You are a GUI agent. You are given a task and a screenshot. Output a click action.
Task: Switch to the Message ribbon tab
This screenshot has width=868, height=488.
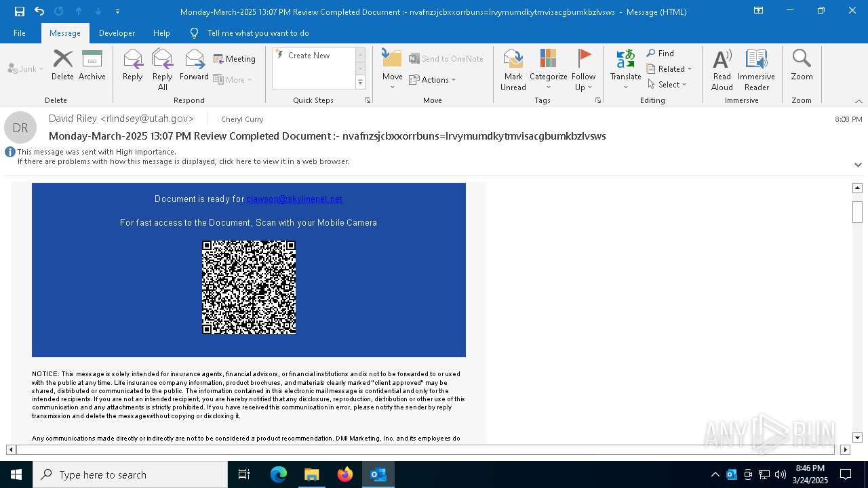[65, 33]
